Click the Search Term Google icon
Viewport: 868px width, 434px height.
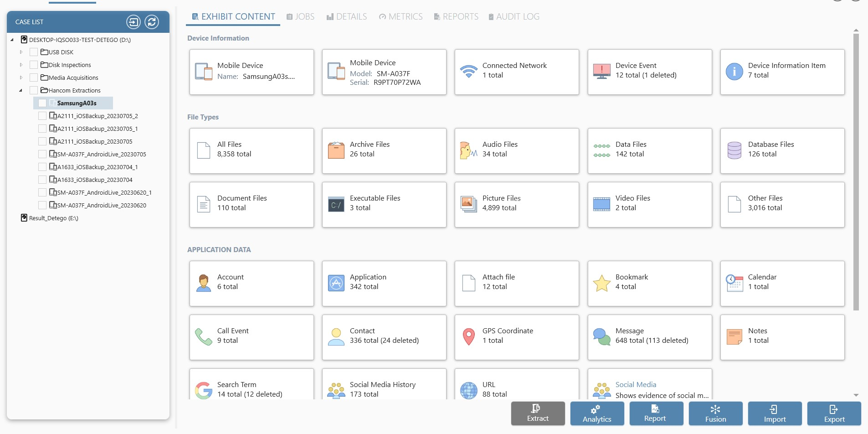(x=203, y=391)
